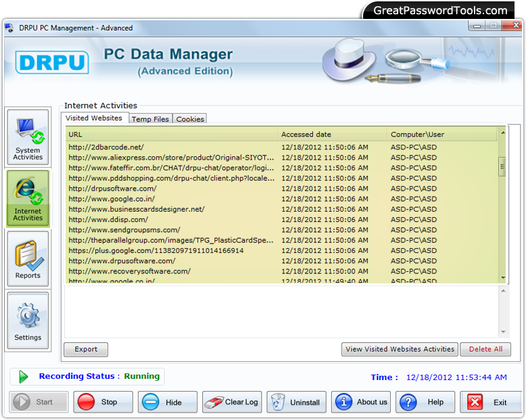Select row http://drpusoftware.com/
The image size is (526, 420).
point(282,189)
